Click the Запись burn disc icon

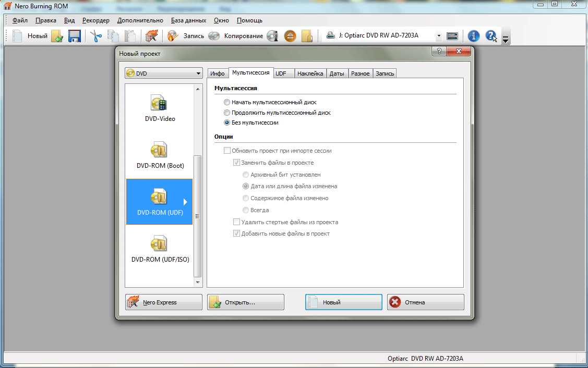coord(173,36)
